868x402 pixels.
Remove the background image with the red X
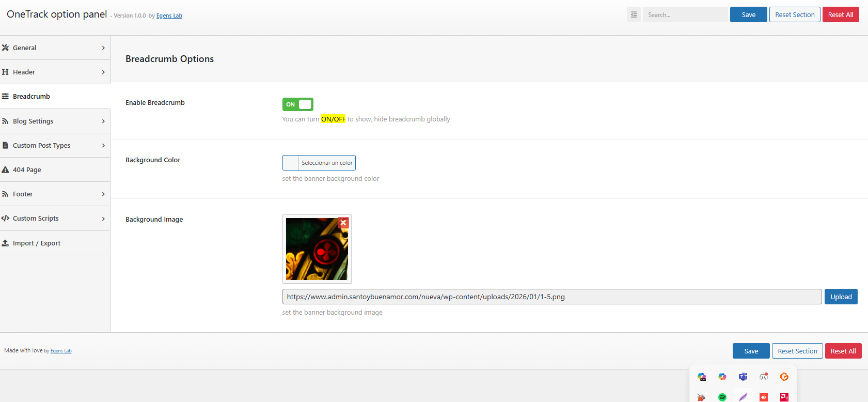coord(343,223)
